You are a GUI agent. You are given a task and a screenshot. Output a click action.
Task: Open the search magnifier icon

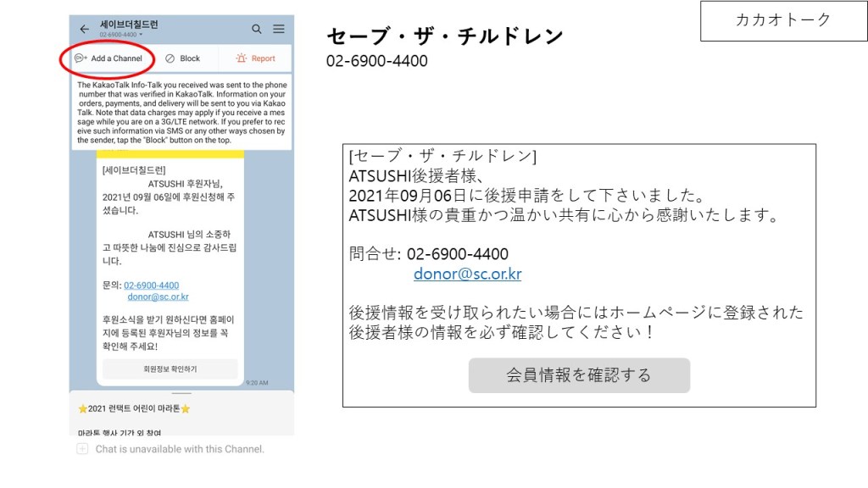(x=257, y=29)
